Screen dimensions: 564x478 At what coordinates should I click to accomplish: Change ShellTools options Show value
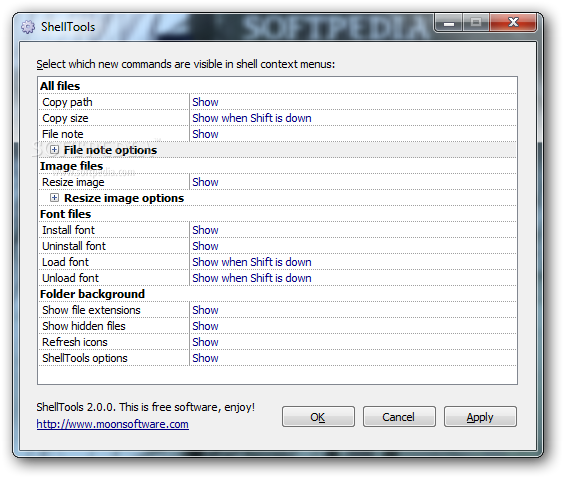pos(205,358)
